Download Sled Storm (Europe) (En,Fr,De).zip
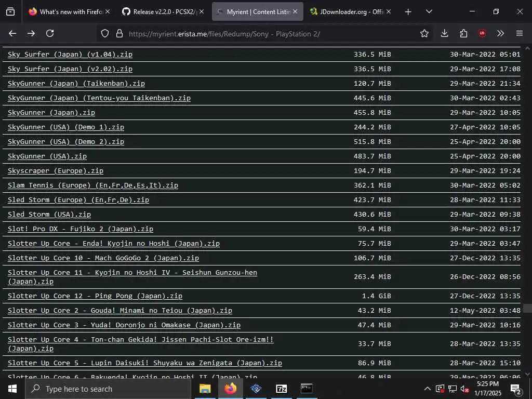 pyautogui.click(x=78, y=200)
